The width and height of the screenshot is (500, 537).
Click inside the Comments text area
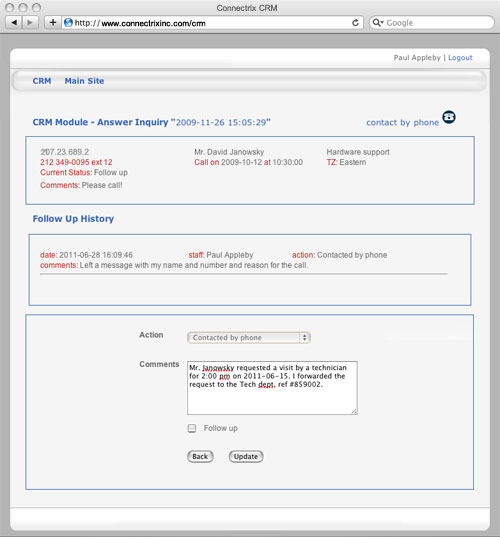pos(272,388)
